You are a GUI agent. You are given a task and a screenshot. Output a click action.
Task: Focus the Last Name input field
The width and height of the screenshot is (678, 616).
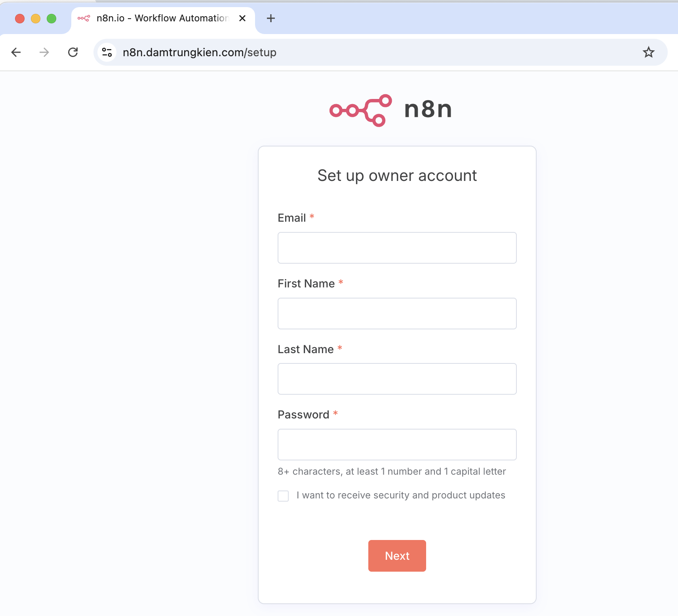397,379
